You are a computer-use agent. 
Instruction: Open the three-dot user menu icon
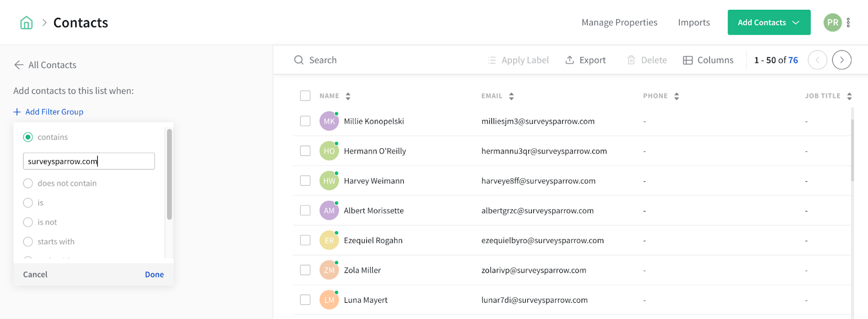pos(848,23)
